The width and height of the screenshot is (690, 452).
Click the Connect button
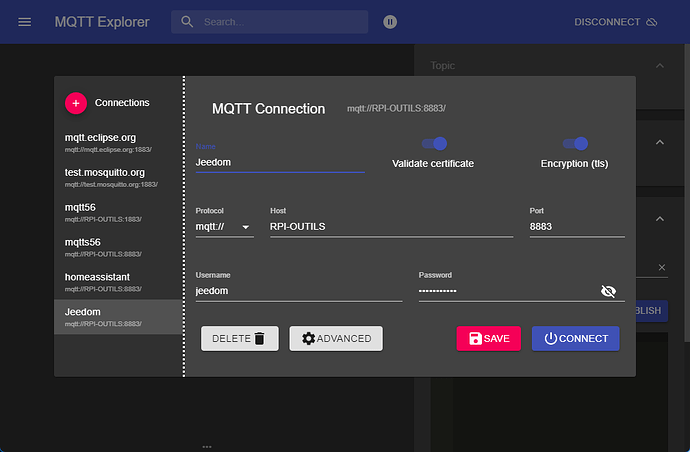pyautogui.click(x=576, y=338)
